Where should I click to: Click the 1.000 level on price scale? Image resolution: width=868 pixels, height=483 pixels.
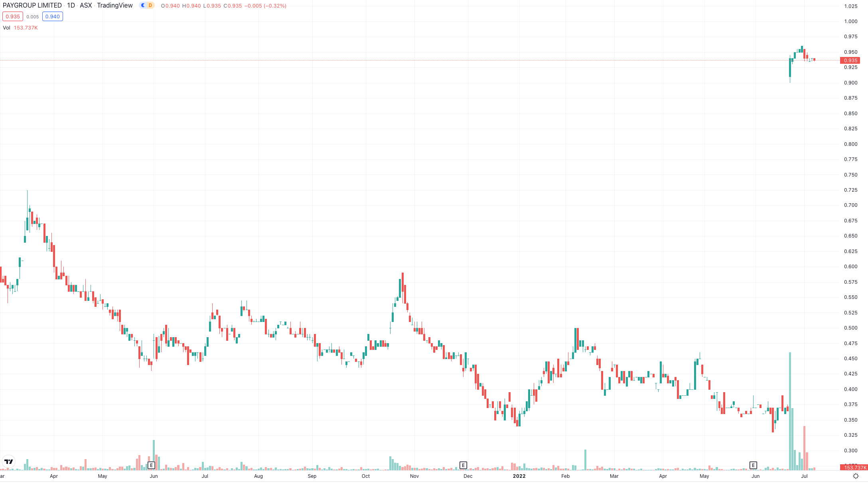(850, 22)
